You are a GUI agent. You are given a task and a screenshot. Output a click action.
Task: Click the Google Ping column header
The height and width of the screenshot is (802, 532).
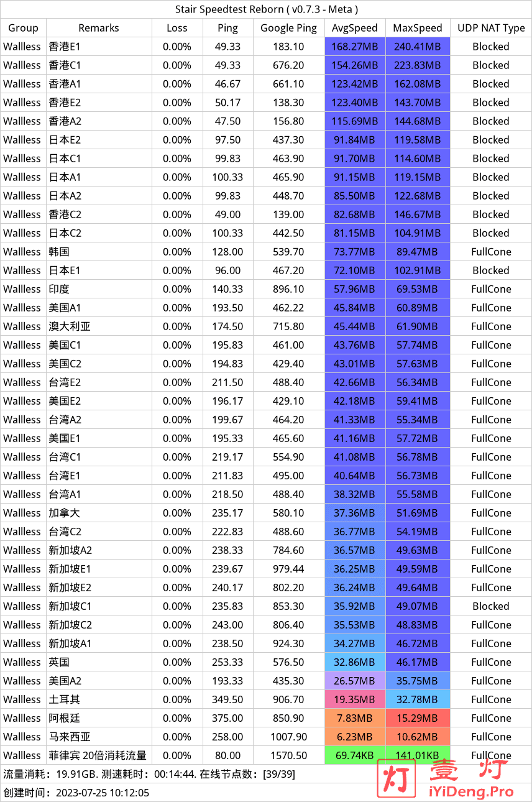288,28
